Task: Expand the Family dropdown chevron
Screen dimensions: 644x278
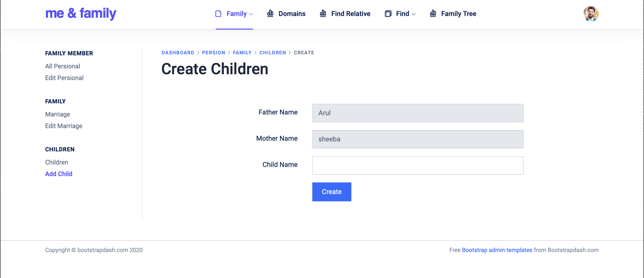Action: [x=251, y=14]
